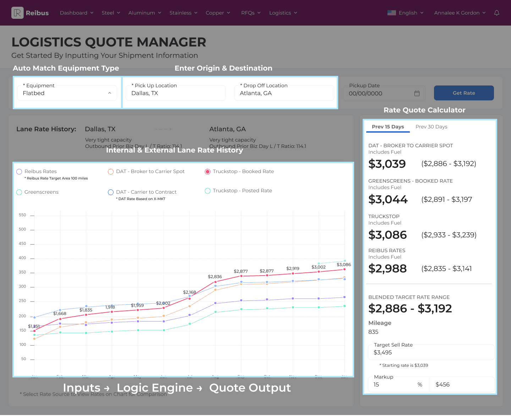Click the Target Sell Rate field
Screen dimensions: 511x420
click(x=431, y=352)
